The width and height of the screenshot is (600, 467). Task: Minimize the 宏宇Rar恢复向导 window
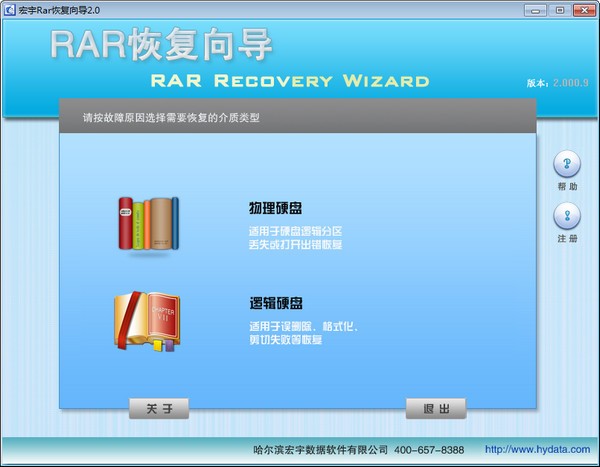coord(535,10)
